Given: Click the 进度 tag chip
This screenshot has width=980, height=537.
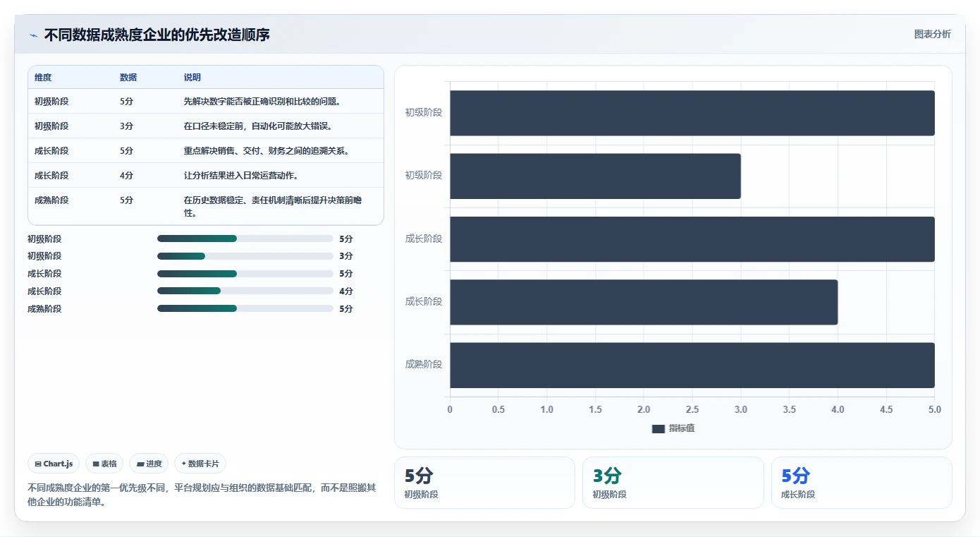Looking at the screenshot, I should point(149,464).
